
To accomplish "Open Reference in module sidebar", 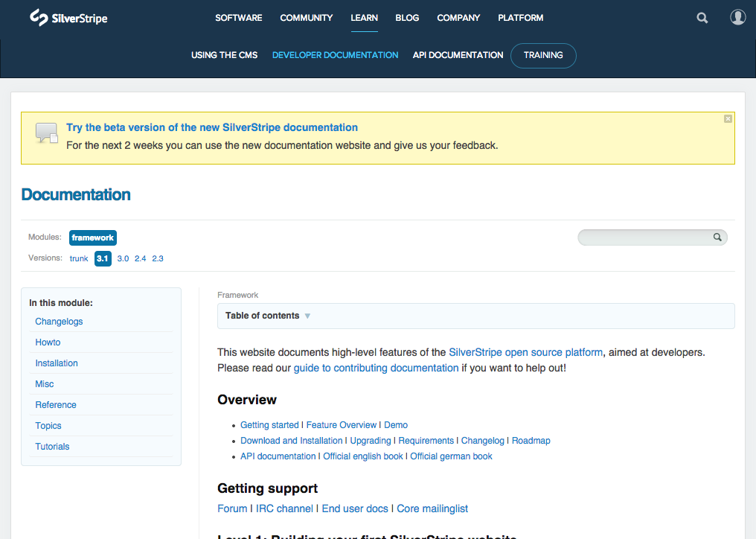I will 56,404.
